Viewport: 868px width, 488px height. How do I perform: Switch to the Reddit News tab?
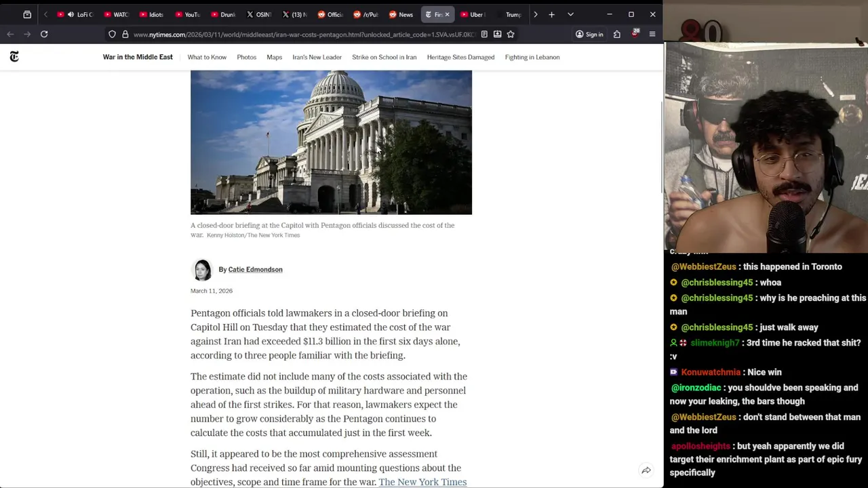coord(401,14)
